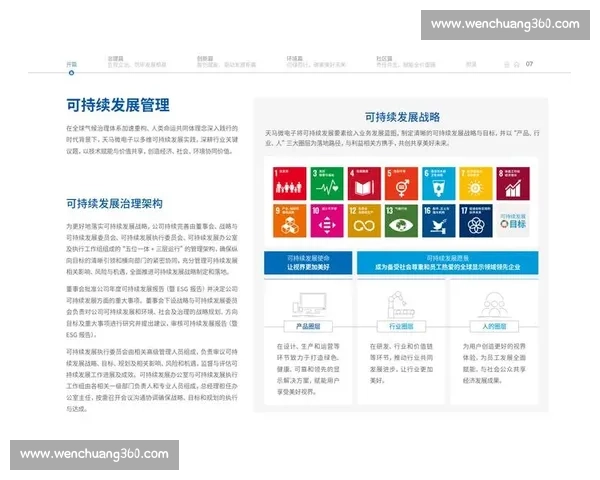
Task: Select the SDG 4 education book icon
Action: [363, 183]
